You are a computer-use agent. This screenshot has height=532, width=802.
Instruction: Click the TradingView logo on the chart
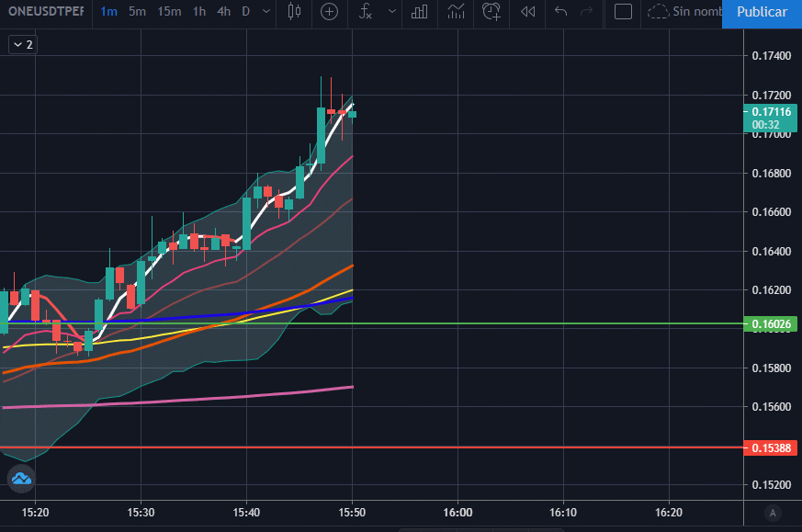tap(21, 479)
